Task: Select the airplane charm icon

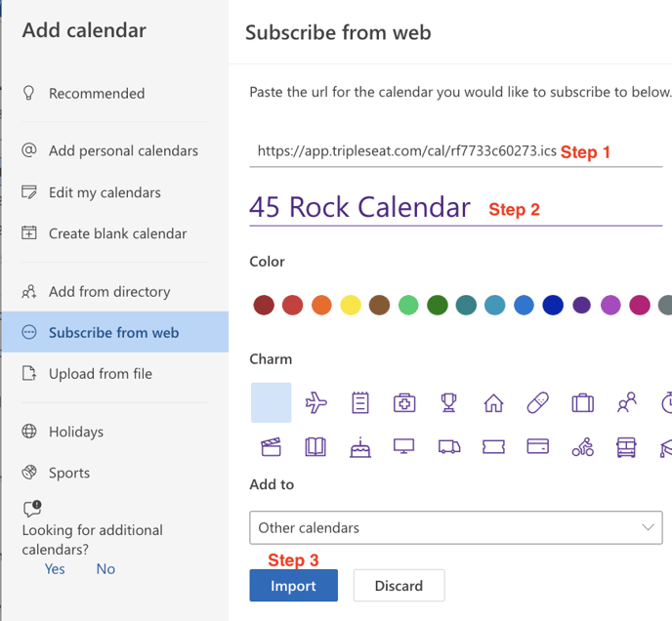Action: pyautogui.click(x=315, y=402)
